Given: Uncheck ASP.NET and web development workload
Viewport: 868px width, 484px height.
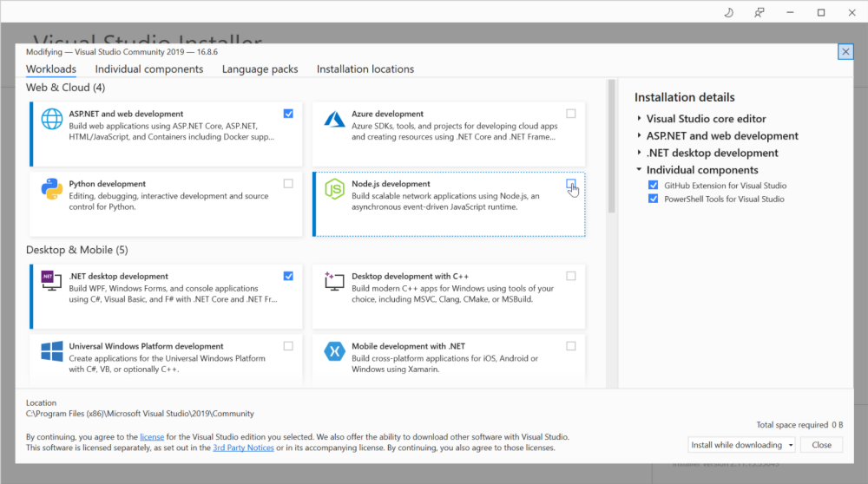Looking at the screenshot, I should (x=288, y=114).
